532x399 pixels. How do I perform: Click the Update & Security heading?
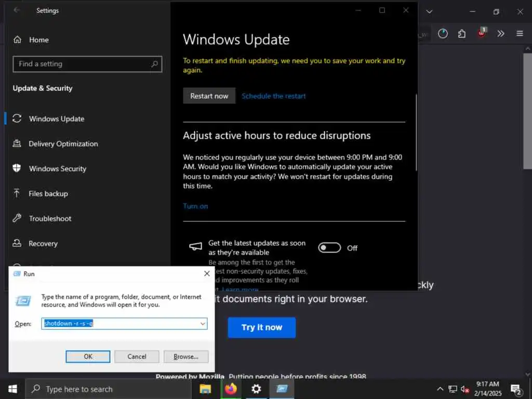pyautogui.click(x=43, y=88)
